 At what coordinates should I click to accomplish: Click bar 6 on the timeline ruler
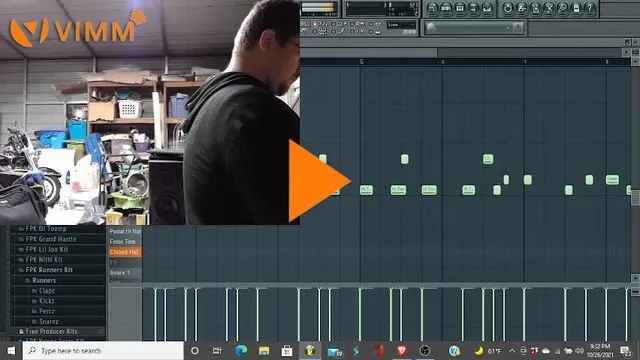442,62
